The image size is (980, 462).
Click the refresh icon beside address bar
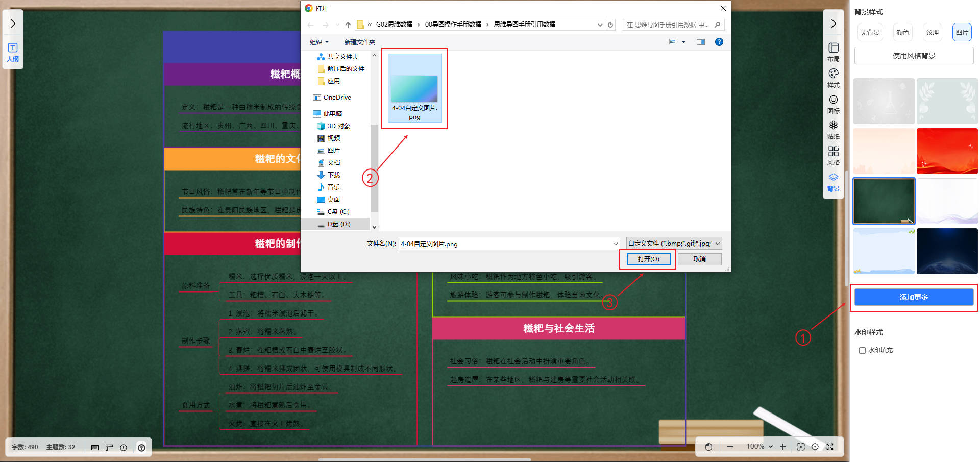pos(610,25)
